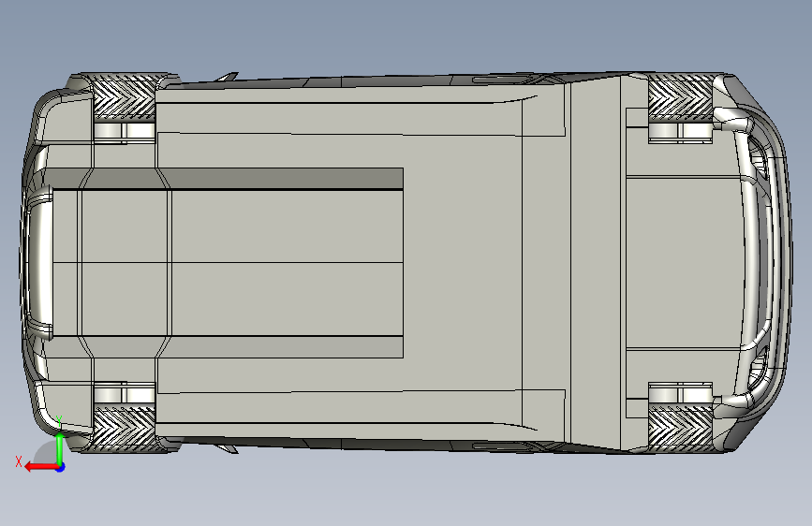Screen dimensions: 812x526
Task: Click the blue Z axis ball at the triad origin
Action: (x=61, y=467)
